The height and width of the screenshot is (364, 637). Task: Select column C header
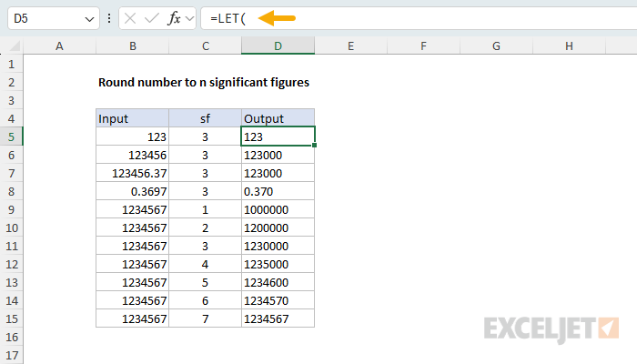(205, 45)
